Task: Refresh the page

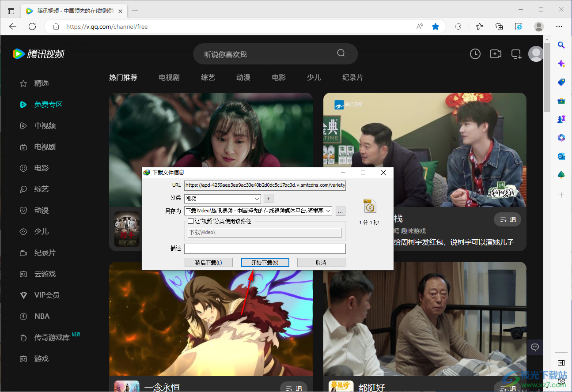Action: pos(32,26)
